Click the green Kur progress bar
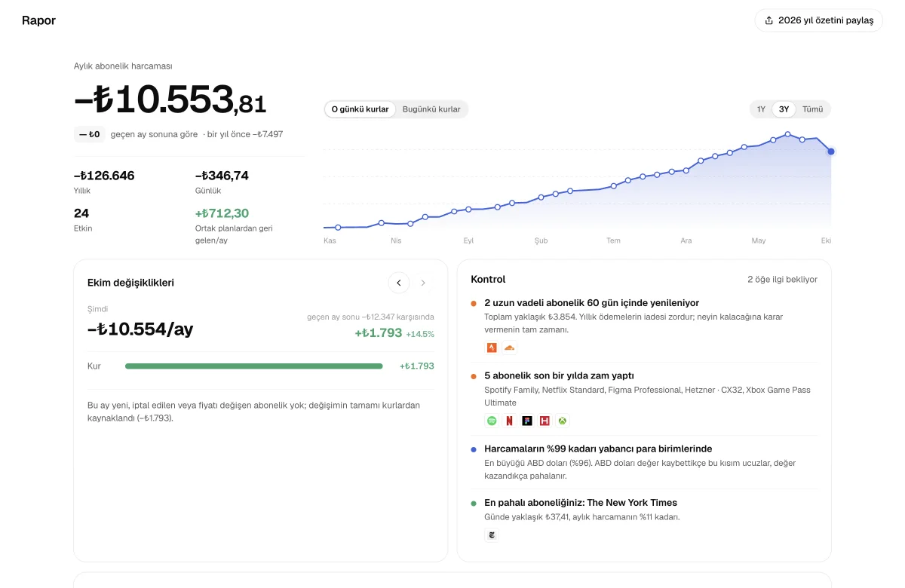The height and width of the screenshot is (588, 905). 254,366
